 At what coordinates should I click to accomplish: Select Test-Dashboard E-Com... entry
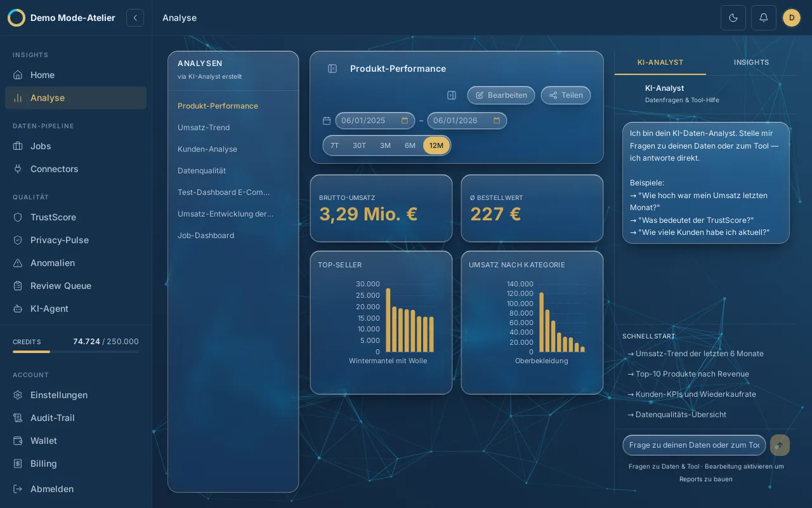tap(233, 192)
